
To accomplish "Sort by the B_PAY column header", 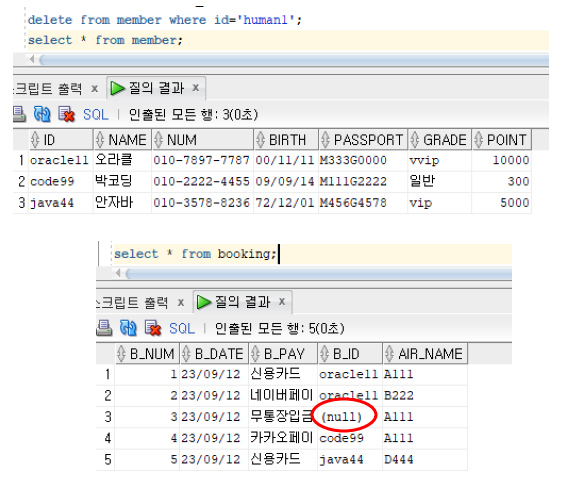I will pyautogui.click(x=283, y=354).
